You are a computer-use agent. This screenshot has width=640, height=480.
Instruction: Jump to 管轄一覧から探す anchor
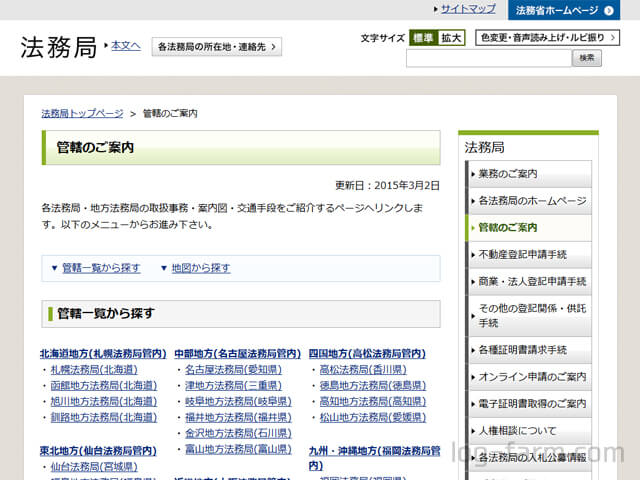click(101, 268)
